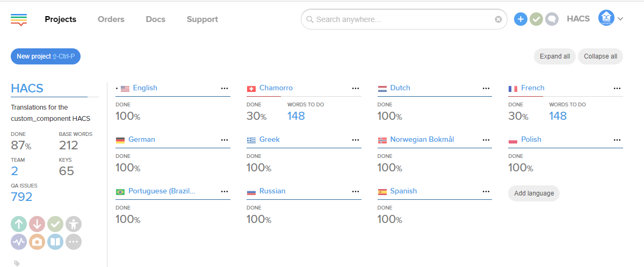Clear the search field with X icon
The height and width of the screenshot is (267, 644).
point(498,19)
